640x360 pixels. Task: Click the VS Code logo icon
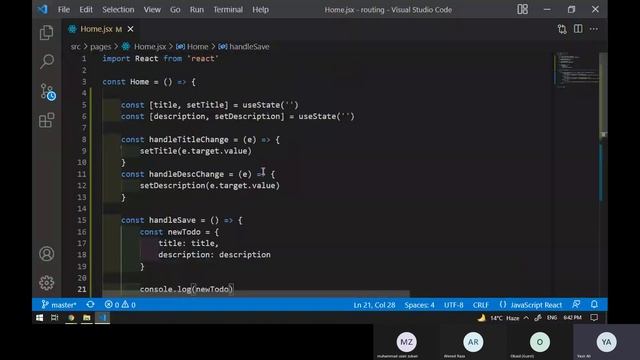[42, 9]
